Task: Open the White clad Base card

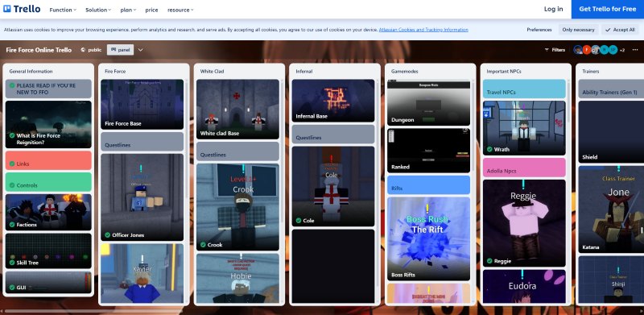Action: 237,110
